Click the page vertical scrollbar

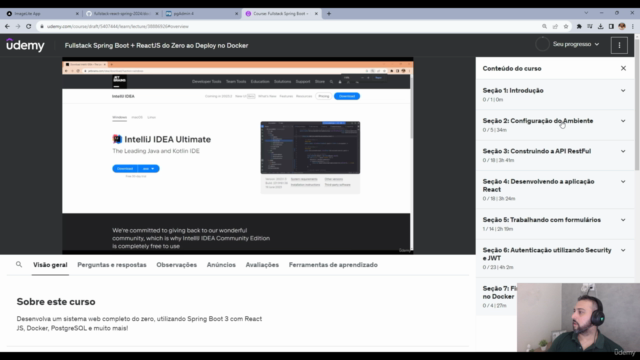[637, 102]
